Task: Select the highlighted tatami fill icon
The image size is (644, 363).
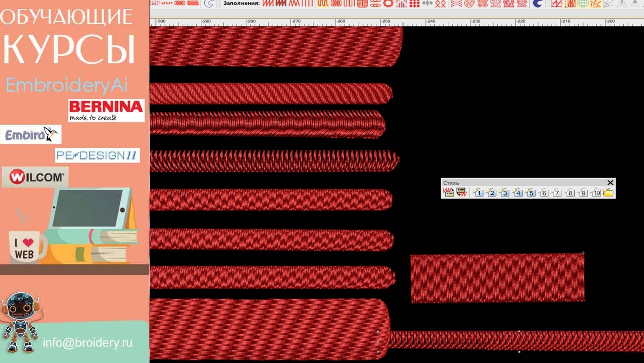Action: pyautogui.click(x=323, y=3)
